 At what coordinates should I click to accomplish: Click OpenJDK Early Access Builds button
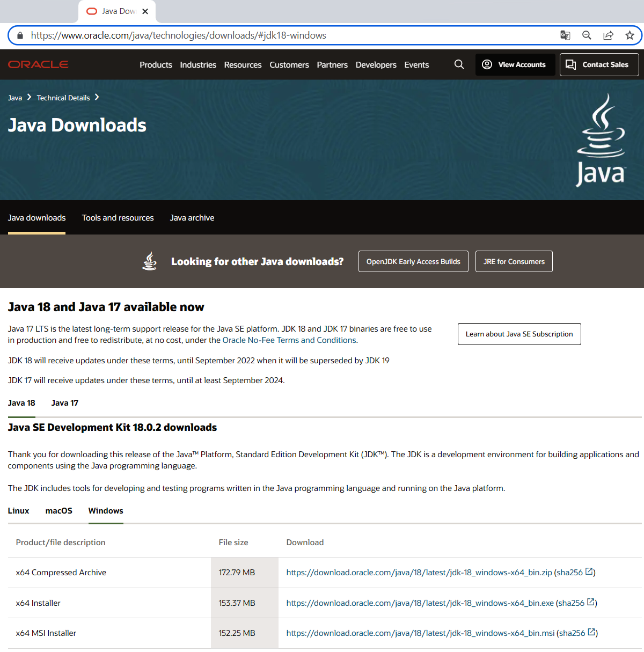tap(413, 261)
